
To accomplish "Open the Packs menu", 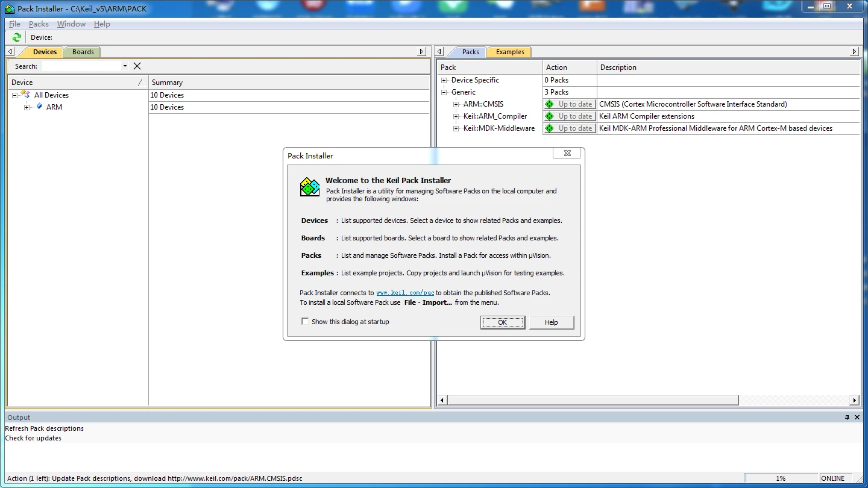I will pos(39,24).
